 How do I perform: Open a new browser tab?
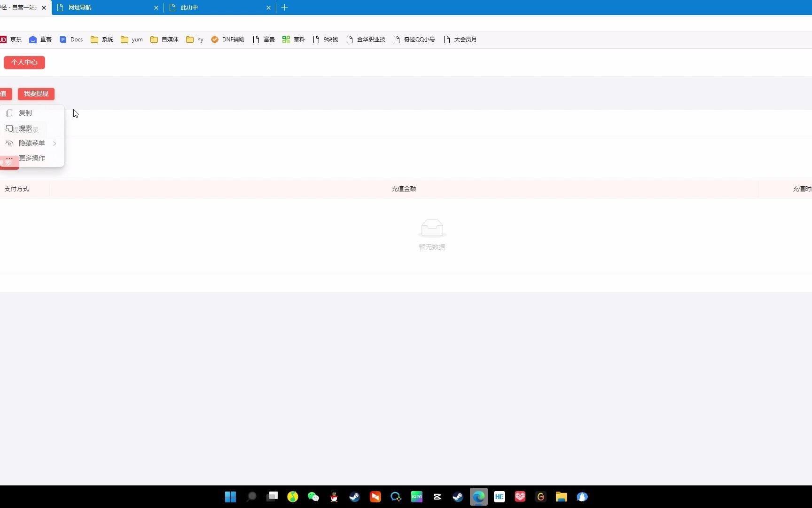(284, 8)
